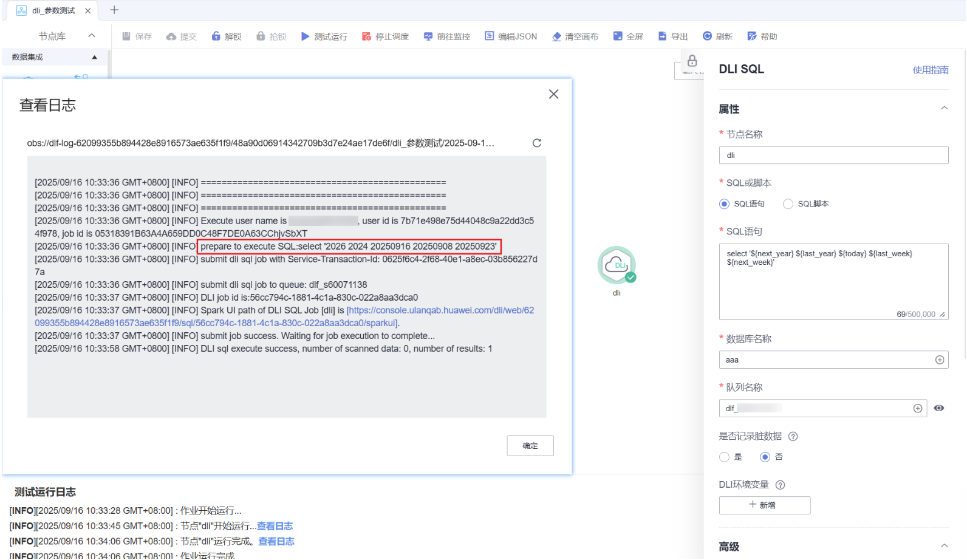The height and width of the screenshot is (560, 967).
Task: Click the Grab Lock (抢锁) icon
Action: pyautogui.click(x=261, y=36)
